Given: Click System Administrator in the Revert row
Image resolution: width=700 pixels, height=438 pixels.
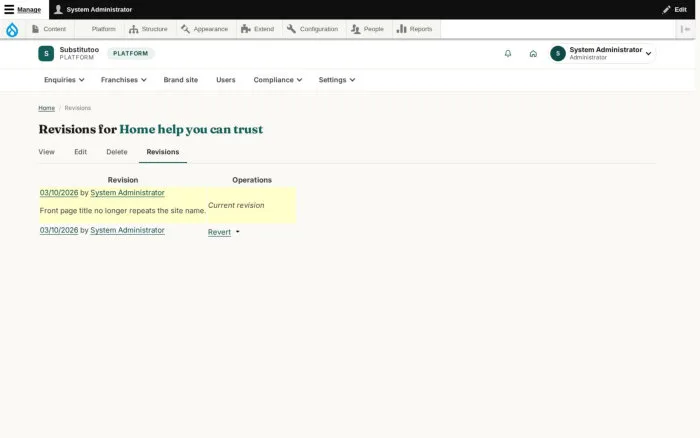Looking at the screenshot, I should (127, 230).
